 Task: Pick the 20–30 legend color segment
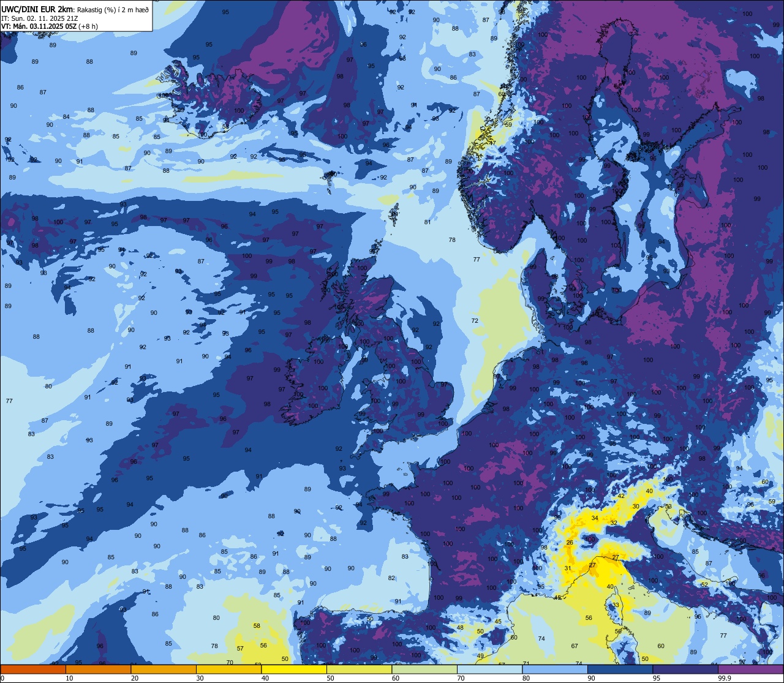(x=164, y=669)
